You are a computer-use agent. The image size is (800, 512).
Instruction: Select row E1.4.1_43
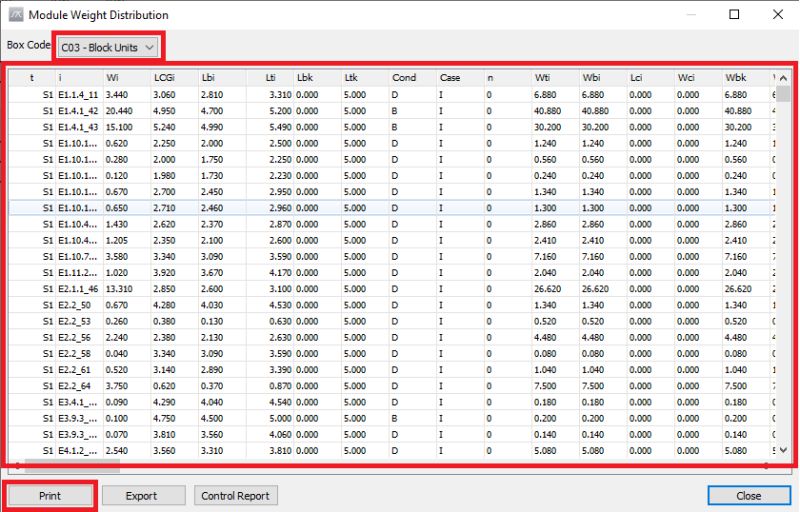tap(392, 127)
